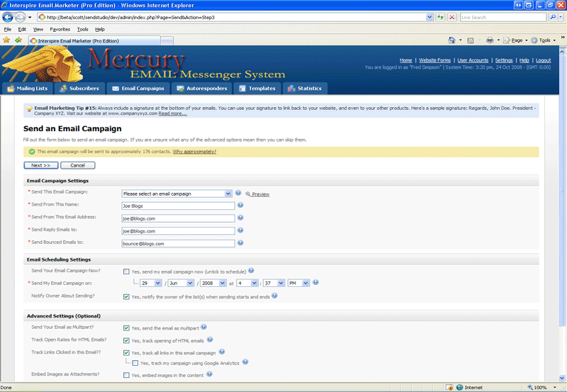Open the month dropdown showing Jun
Viewport: 567px width, 392px height.
point(181,283)
